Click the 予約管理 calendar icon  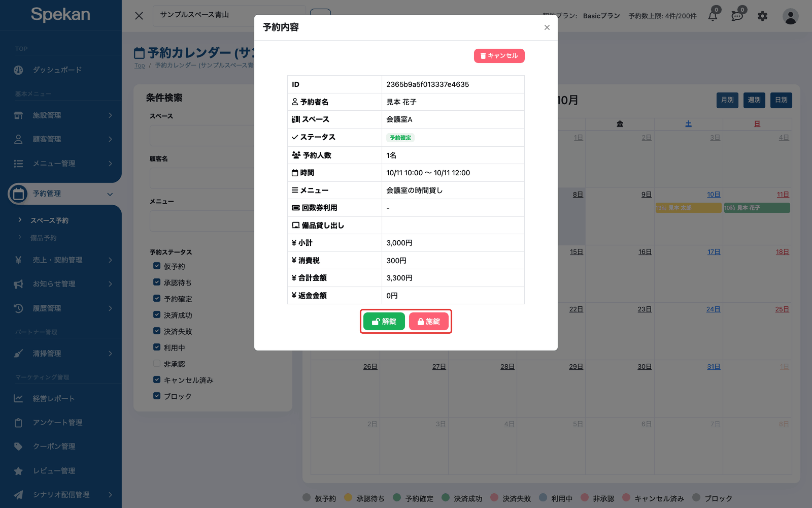click(x=18, y=194)
